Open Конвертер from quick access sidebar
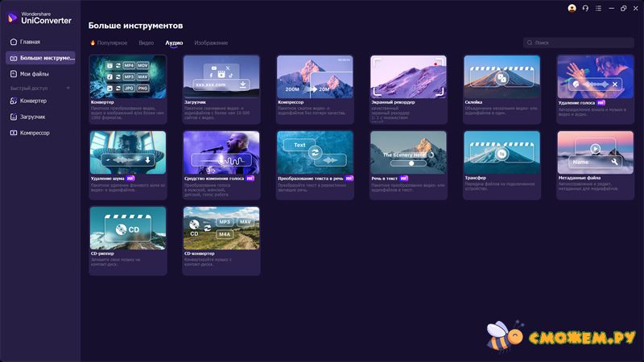This screenshot has height=362, width=644. [33, 101]
